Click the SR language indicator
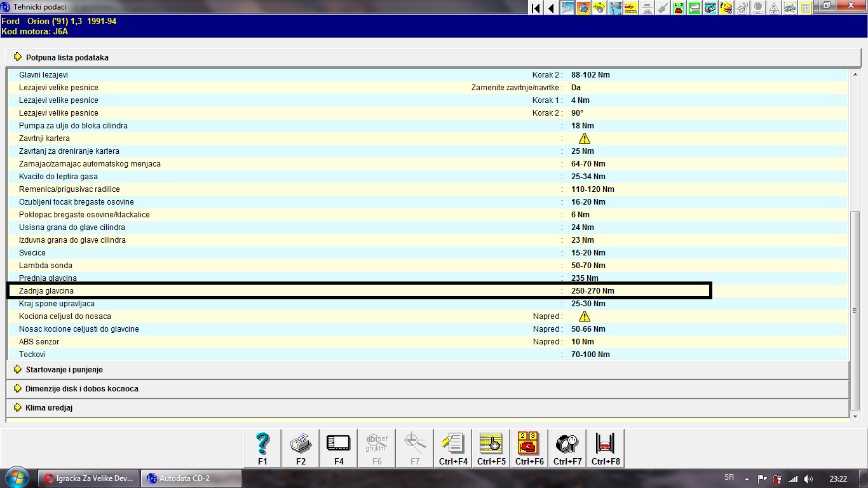 click(x=729, y=477)
